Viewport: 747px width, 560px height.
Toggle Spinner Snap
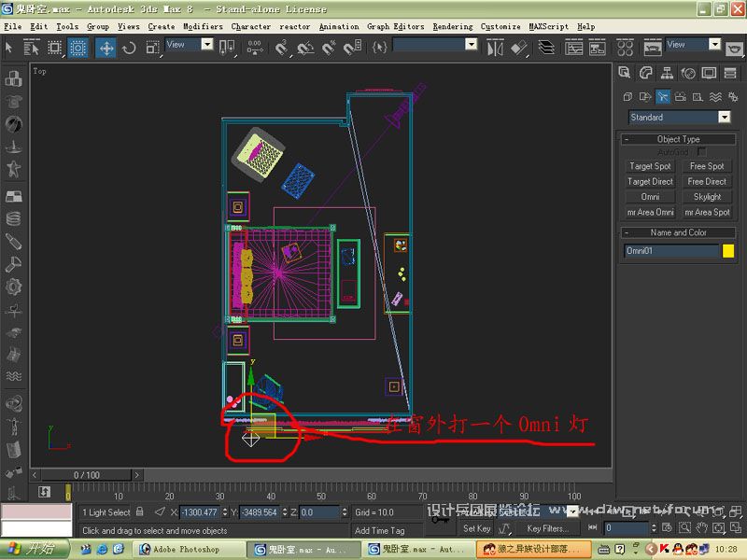click(x=353, y=48)
